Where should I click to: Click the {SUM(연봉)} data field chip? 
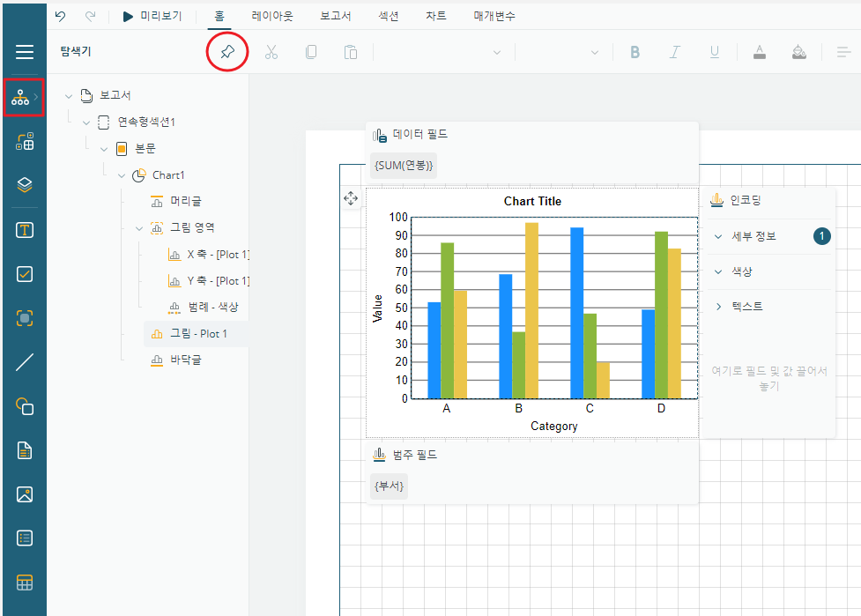[x=404, y=166]
